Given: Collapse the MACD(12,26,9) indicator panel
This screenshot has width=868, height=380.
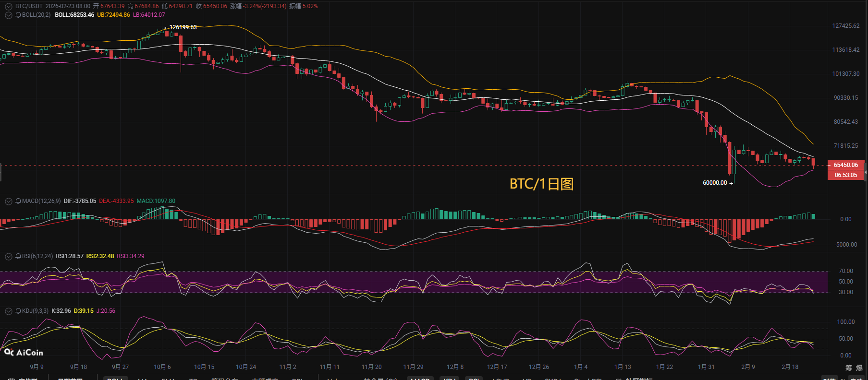Looking at the screenshot, I should tap(8, 201).
